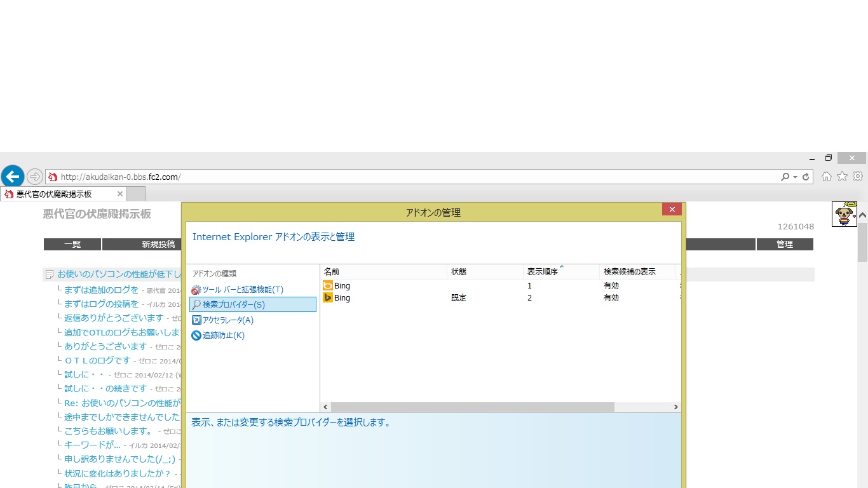Select the default (既定) Bing provider
This screenshot has width=868, height=488.
[501, 297]
